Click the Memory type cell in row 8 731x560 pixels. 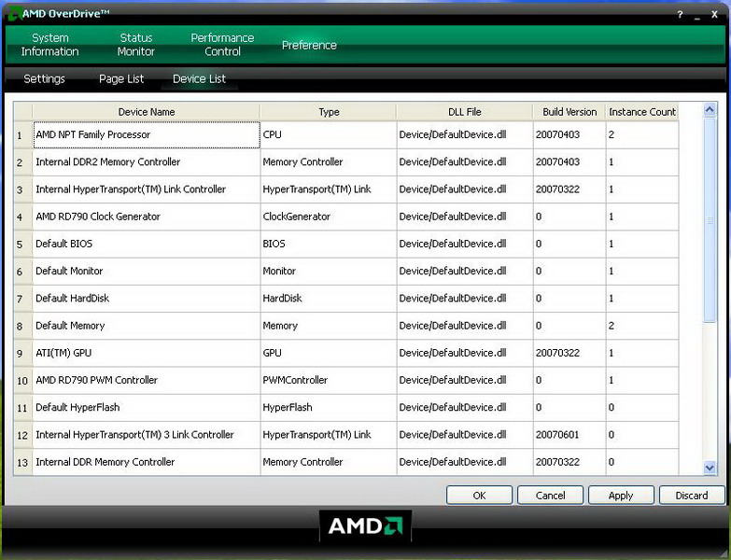click(329, 326)
